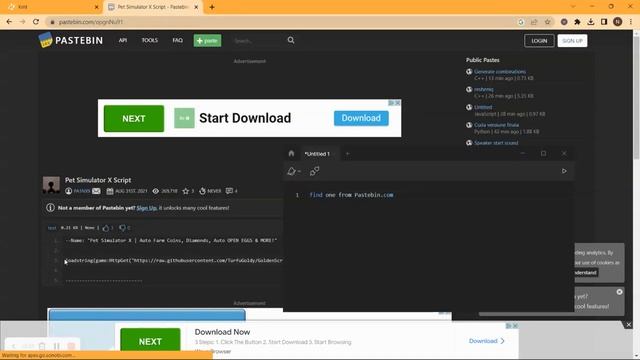Click the pastebin.com address bar
The image size is (640, 360).
[x=282, y=22]
